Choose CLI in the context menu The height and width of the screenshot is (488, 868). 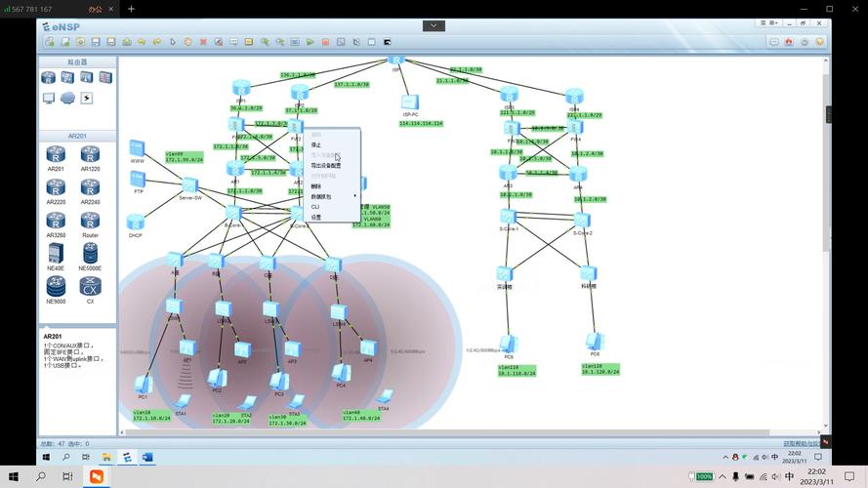315,207
